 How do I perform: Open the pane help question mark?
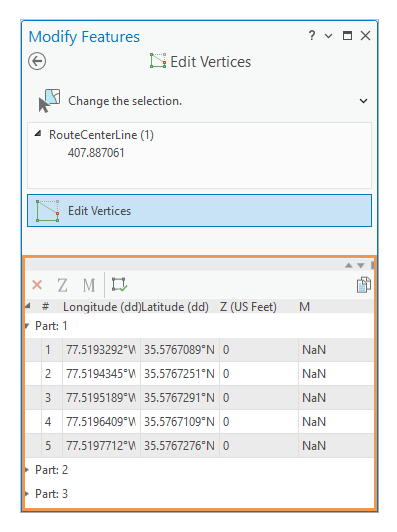pos(312,35)
